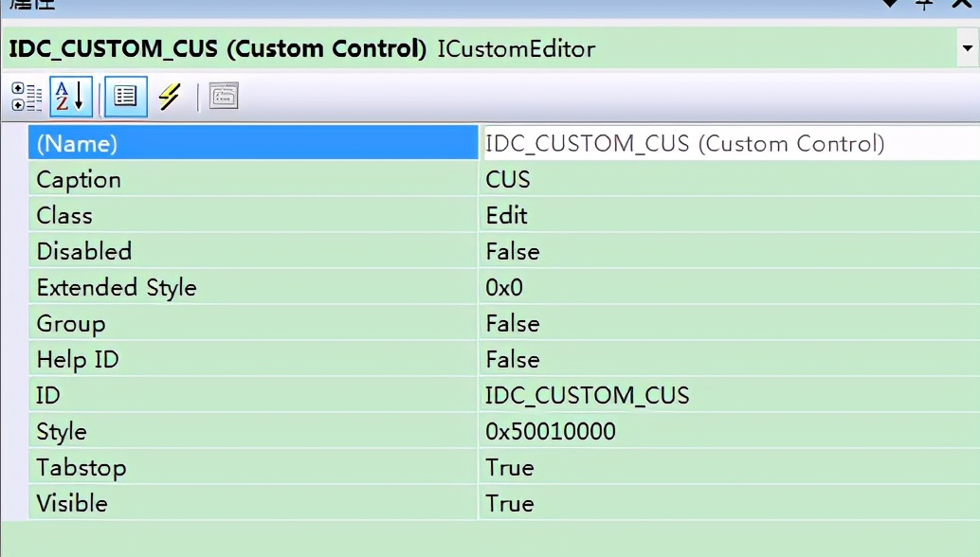Screen dimensions: 980x557
Task: Toggle the Tabstop value True
Action: [510, 468]
